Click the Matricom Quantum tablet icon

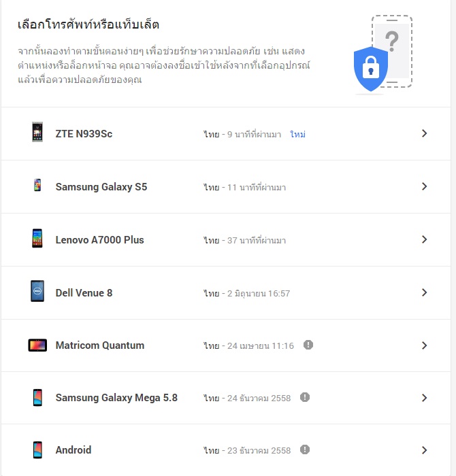coord(37,345)
